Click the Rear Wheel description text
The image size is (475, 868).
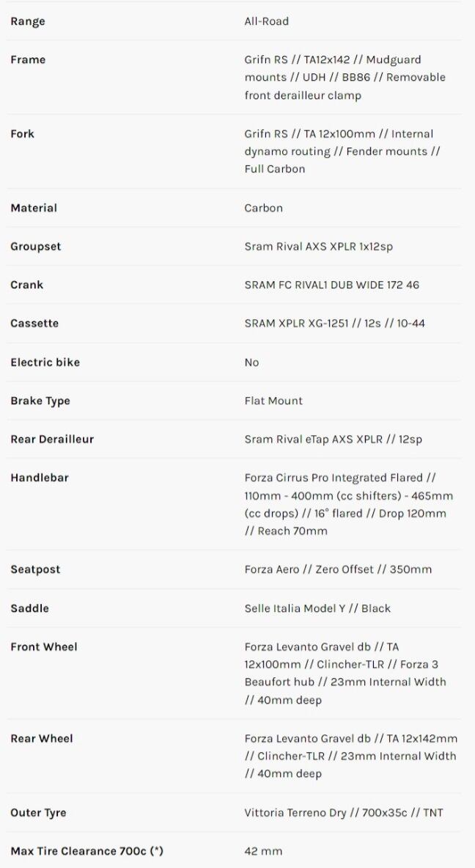[x=350, y=756]
